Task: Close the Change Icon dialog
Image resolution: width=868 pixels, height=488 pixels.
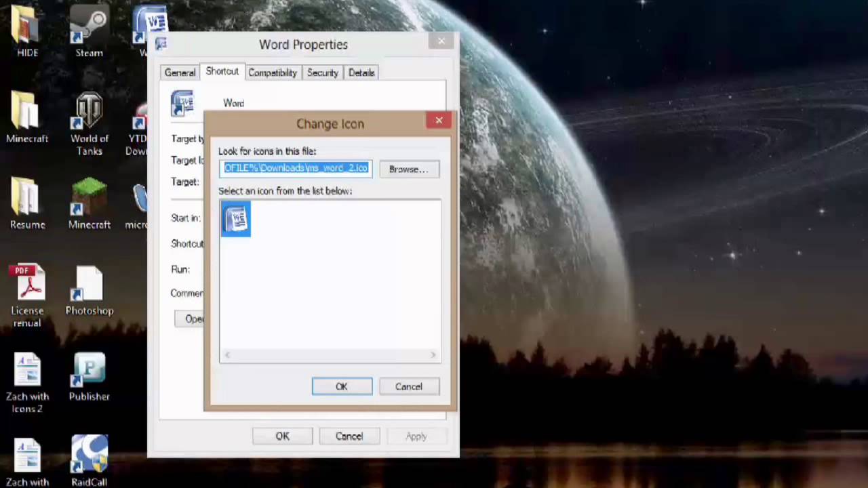Action: pyautogui.click(x=439, y=121)
